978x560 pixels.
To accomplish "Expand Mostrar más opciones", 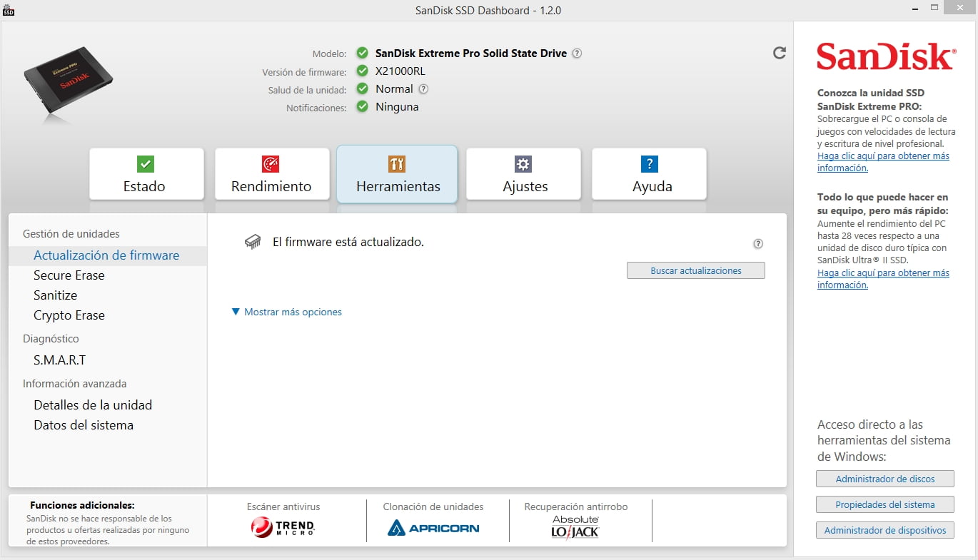I will coord(287,312).
